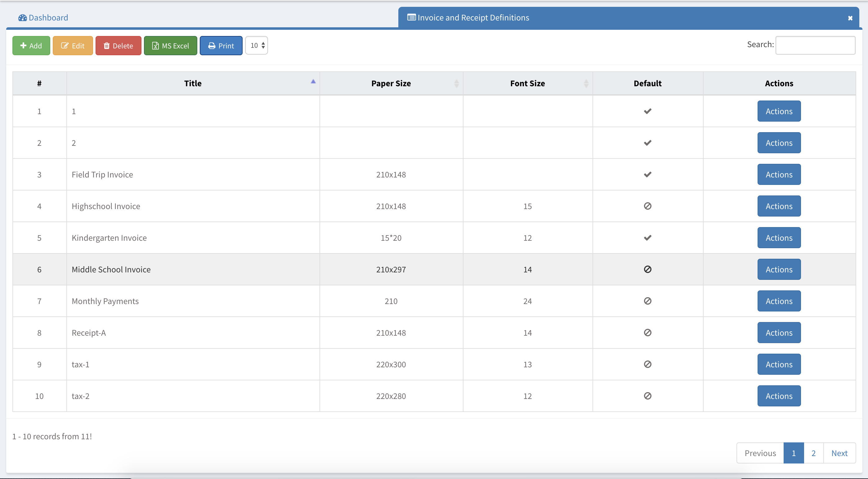This screenshot has height=479, width=868.
Task: Click in the Search input field
Action: pyautogui.click(x=815, y=45)
